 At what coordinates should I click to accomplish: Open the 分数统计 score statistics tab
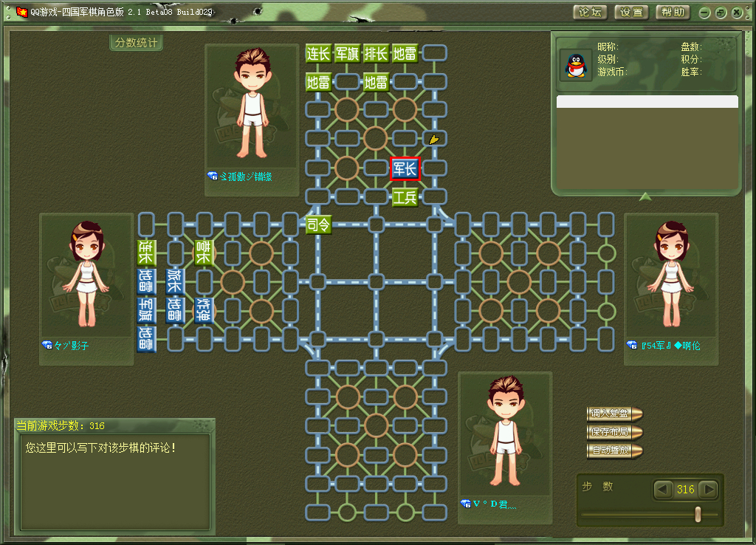coord(137,42)
